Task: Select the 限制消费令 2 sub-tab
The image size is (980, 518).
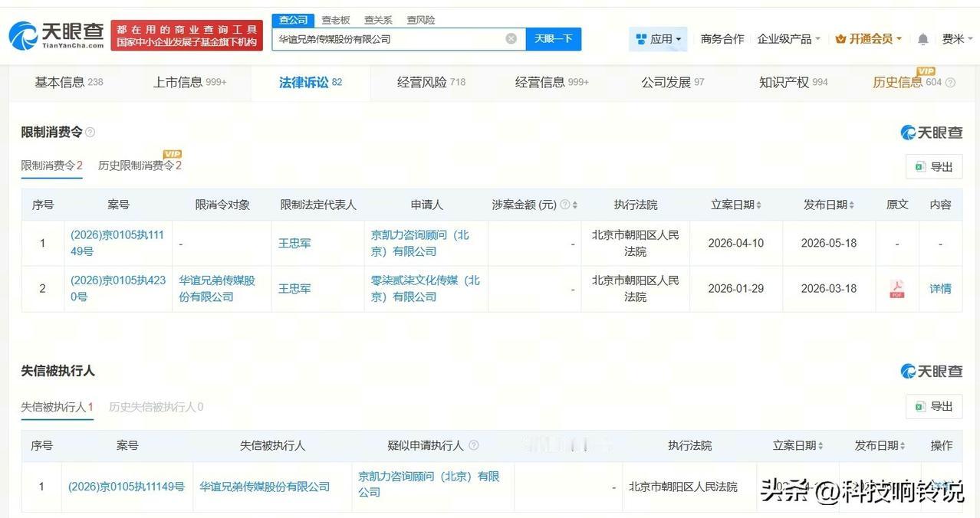Action: coord(51,166)
